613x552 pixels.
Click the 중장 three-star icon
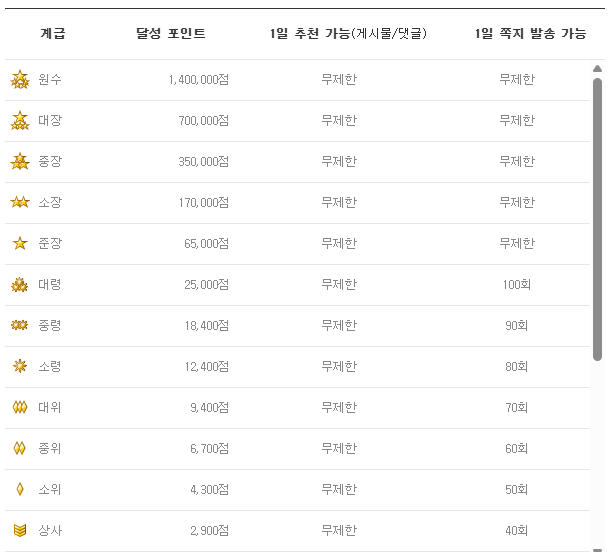[x=20, y=161]
